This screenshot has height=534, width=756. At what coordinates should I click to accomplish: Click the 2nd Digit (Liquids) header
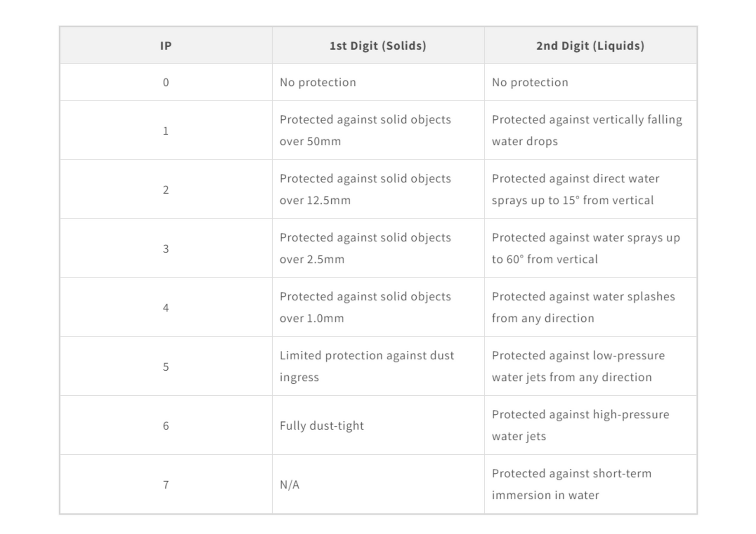590,46
